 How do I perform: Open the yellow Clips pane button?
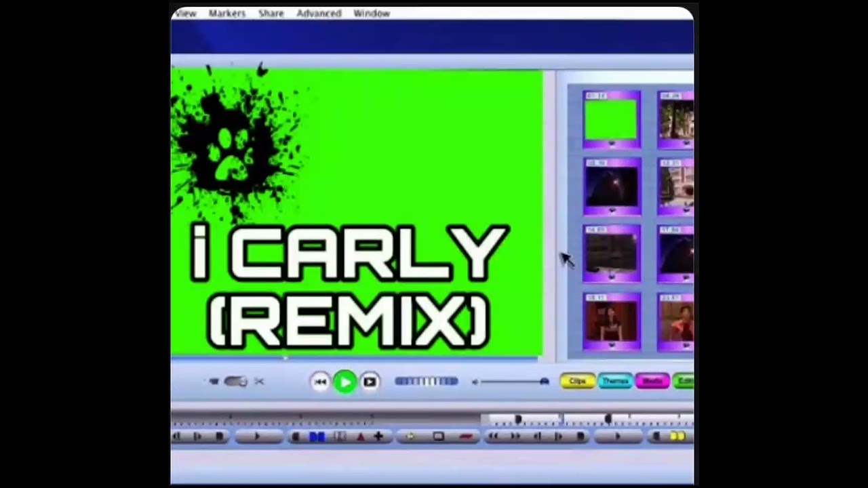578,382
